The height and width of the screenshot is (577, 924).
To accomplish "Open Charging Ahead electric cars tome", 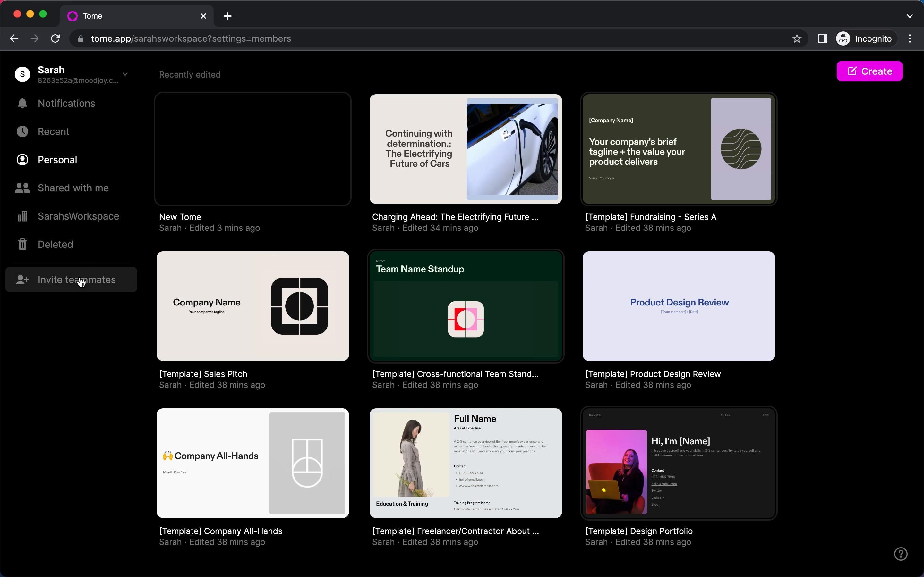I will click(466, 149).
